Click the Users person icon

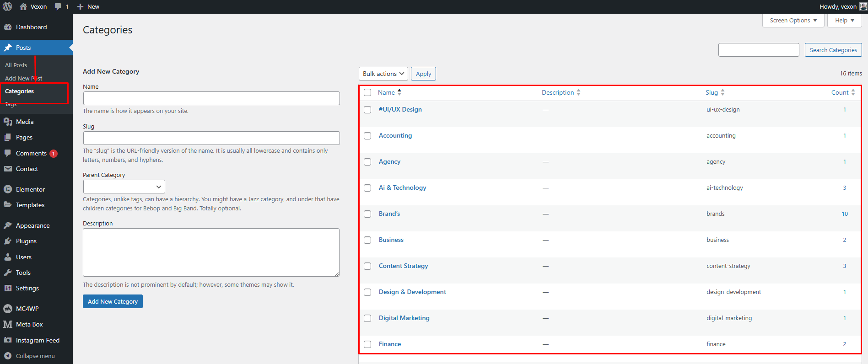point(8,257)
